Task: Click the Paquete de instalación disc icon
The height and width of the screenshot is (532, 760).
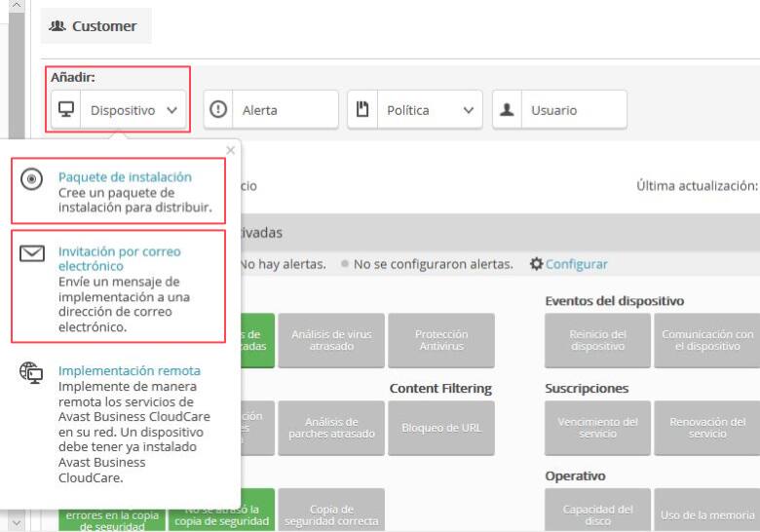Action: pyautogui.click(x=32, y=179)
